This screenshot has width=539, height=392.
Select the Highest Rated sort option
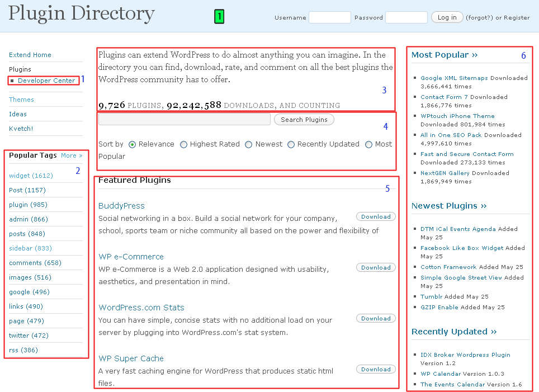tap(183, 144)
